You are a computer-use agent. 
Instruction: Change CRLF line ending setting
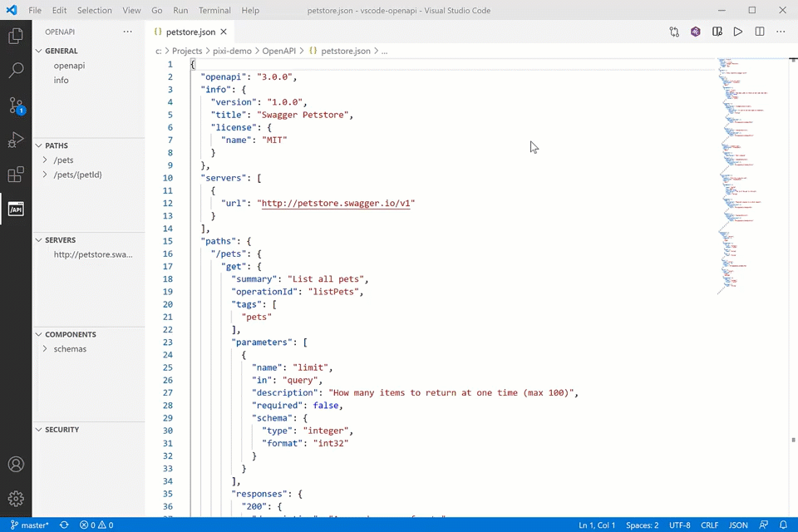pos(709,525)
